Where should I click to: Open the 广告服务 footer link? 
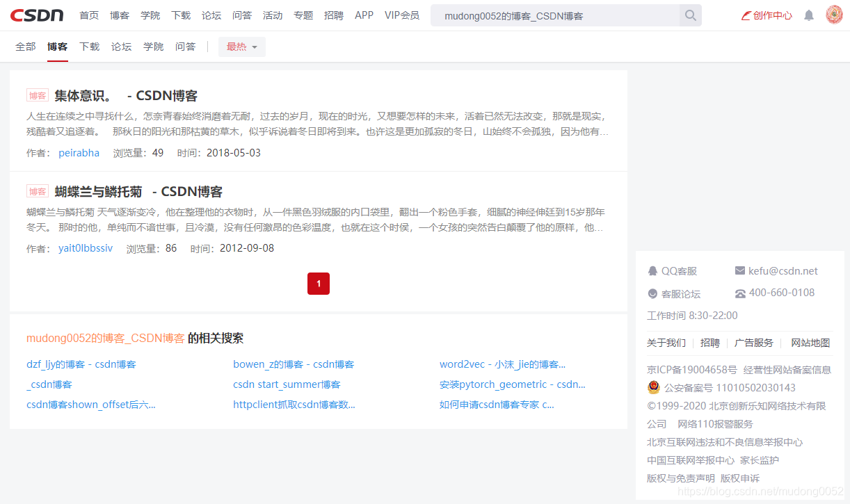[754, 343]
